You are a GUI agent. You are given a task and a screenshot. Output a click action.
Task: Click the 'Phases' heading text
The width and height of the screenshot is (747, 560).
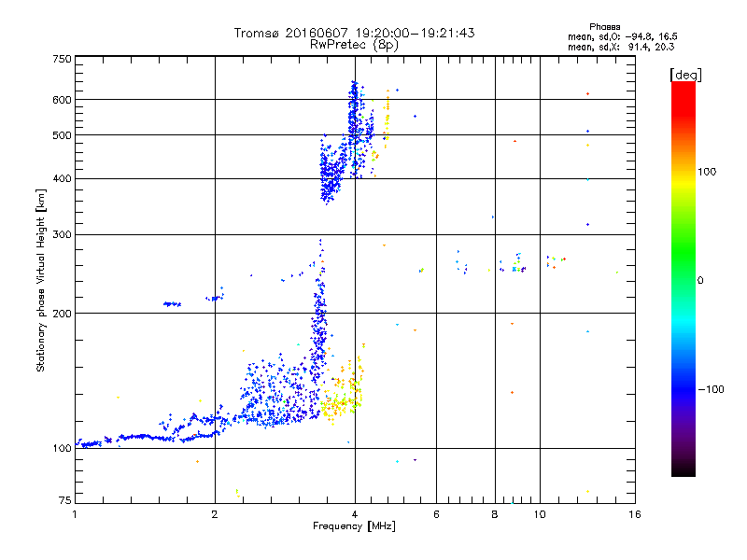(x=604, y=27)
